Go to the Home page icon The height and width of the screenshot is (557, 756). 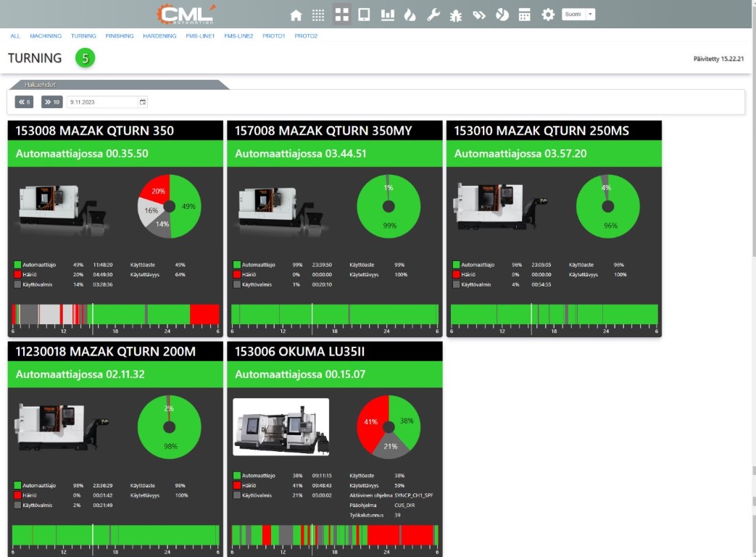click(x=296, y=15)
